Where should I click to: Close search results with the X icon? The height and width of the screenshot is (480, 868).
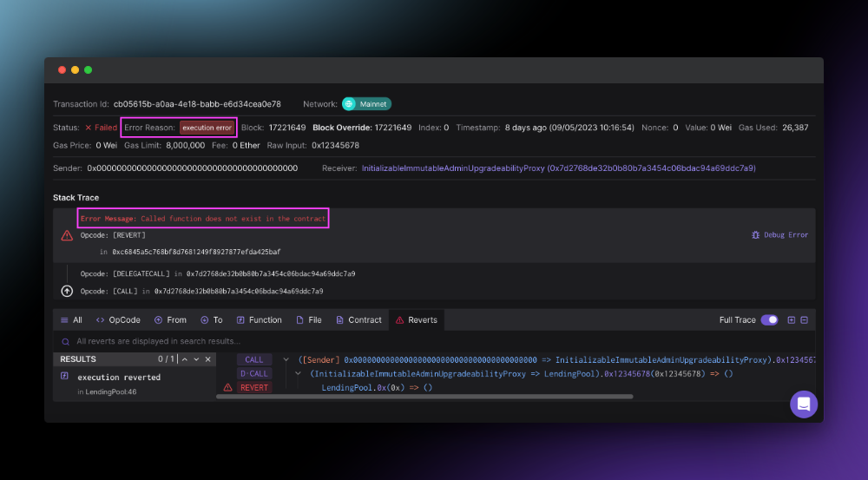207,359
